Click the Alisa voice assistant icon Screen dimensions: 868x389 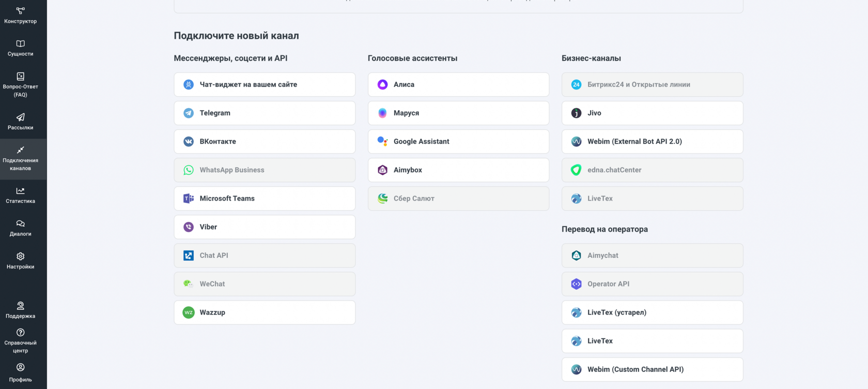coord(382,84)
